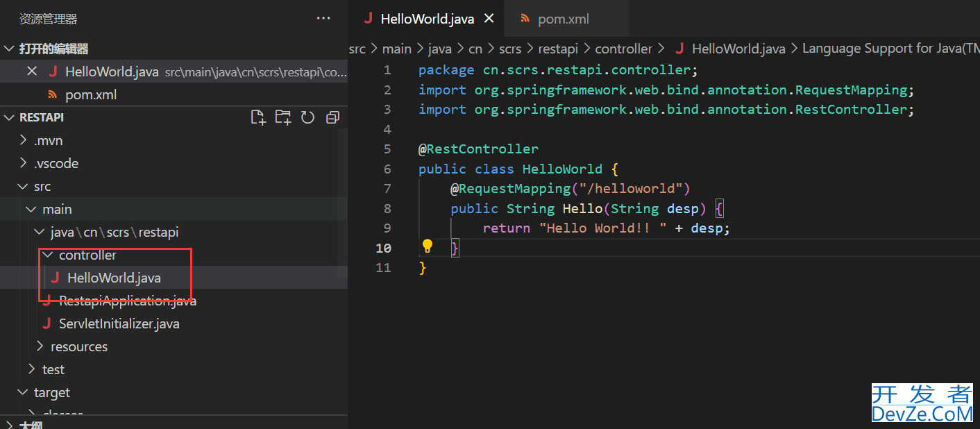This screenshot has width=980, height=429.
Task: Click the java breadcrumb segment
Action: pyautogui.click(x=440, y=49)
